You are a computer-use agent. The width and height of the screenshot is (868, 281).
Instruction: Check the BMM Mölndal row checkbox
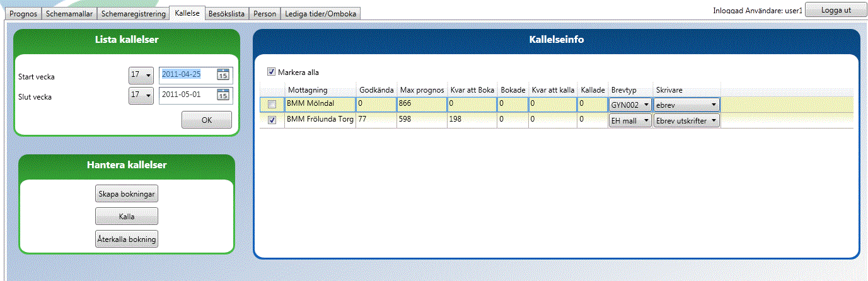[x=272, y=104]
